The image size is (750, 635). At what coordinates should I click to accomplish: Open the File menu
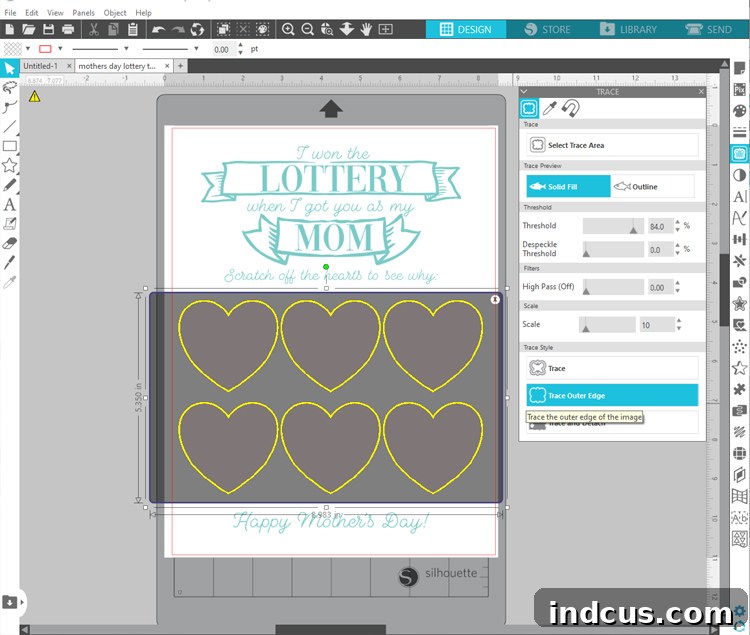click(x=10, y=13)
